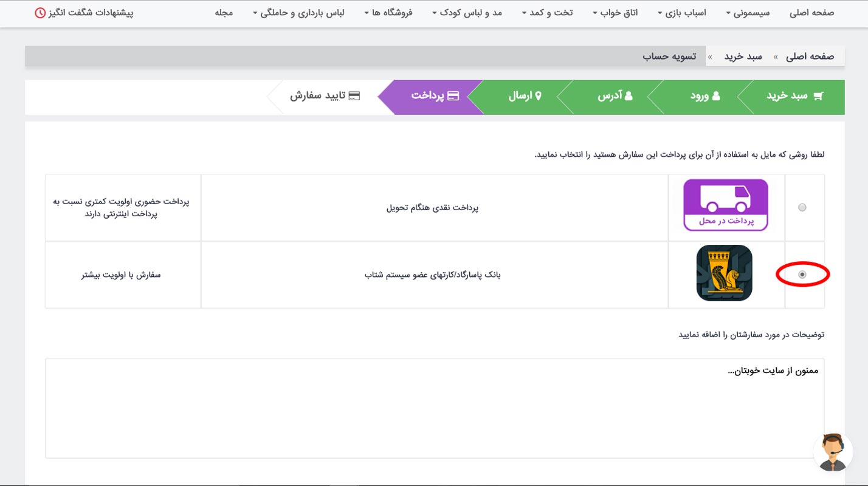
Task: Click the user icon beside ورود step
Action: tap(716, 96)
